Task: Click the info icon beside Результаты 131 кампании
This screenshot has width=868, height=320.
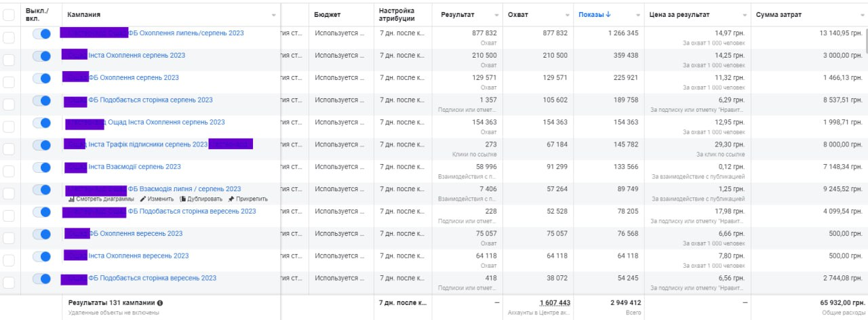Action: (160, 303)
